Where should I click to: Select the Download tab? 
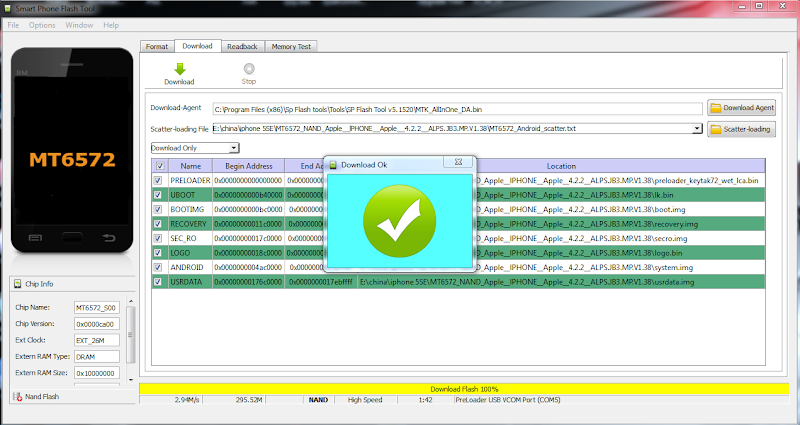197,45
